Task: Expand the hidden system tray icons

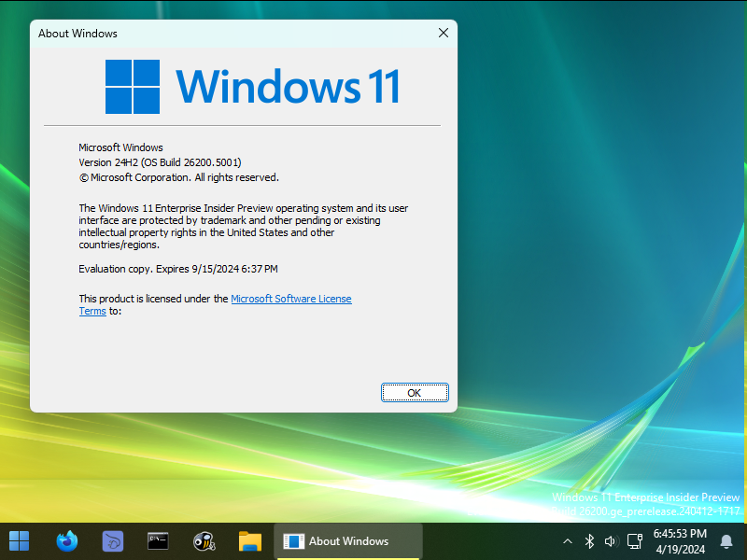Action: 568,541
